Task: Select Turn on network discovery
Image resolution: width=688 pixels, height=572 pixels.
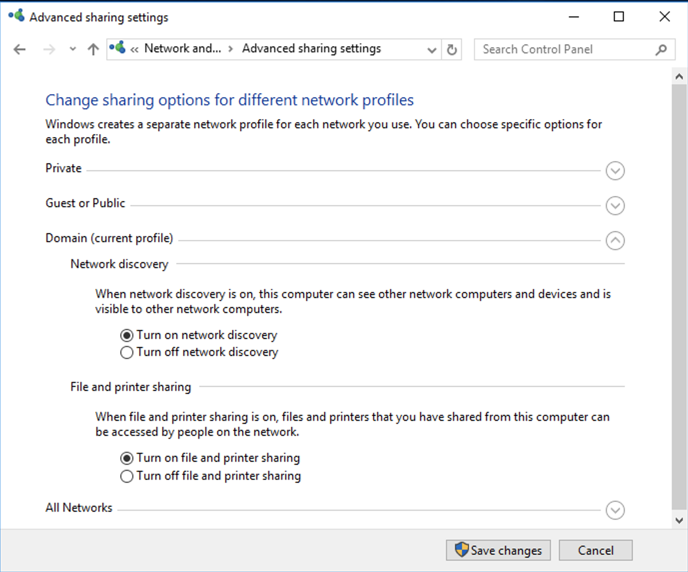Action: (127, 335)
